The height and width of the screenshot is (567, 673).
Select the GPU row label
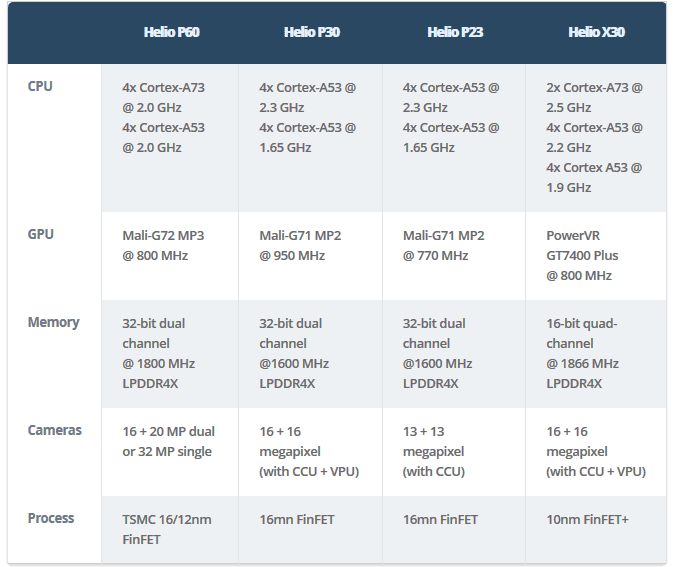coord(41,234)
